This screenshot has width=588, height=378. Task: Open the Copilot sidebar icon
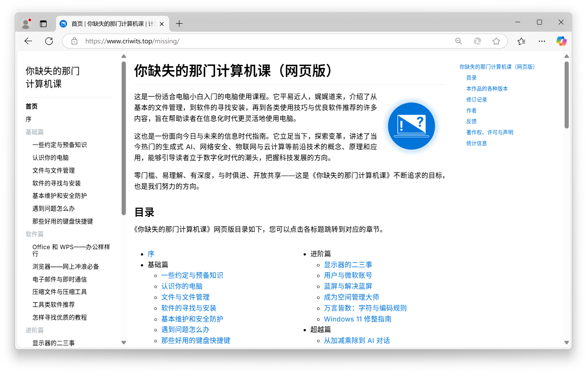562,41
